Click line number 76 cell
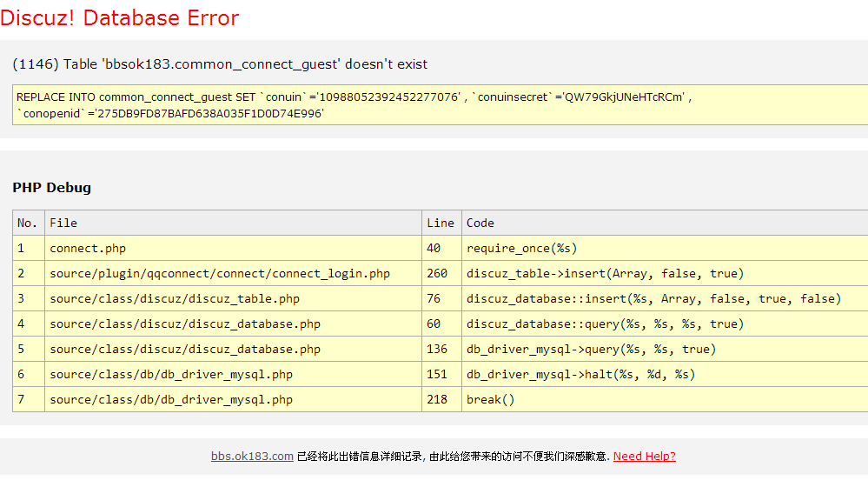 coord(441,298)
